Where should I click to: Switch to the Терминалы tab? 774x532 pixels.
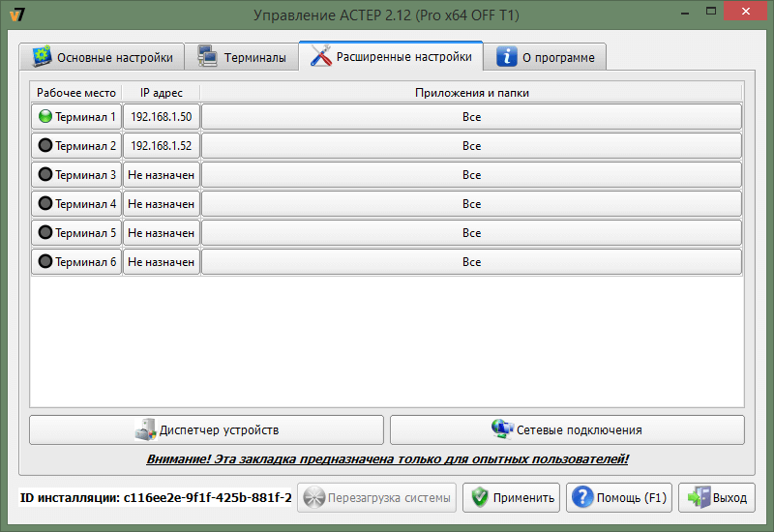pos(241,57)
